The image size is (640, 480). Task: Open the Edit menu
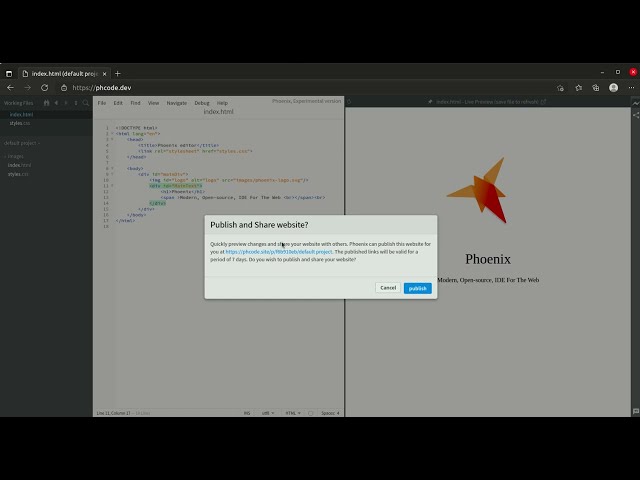pos(118,103)
